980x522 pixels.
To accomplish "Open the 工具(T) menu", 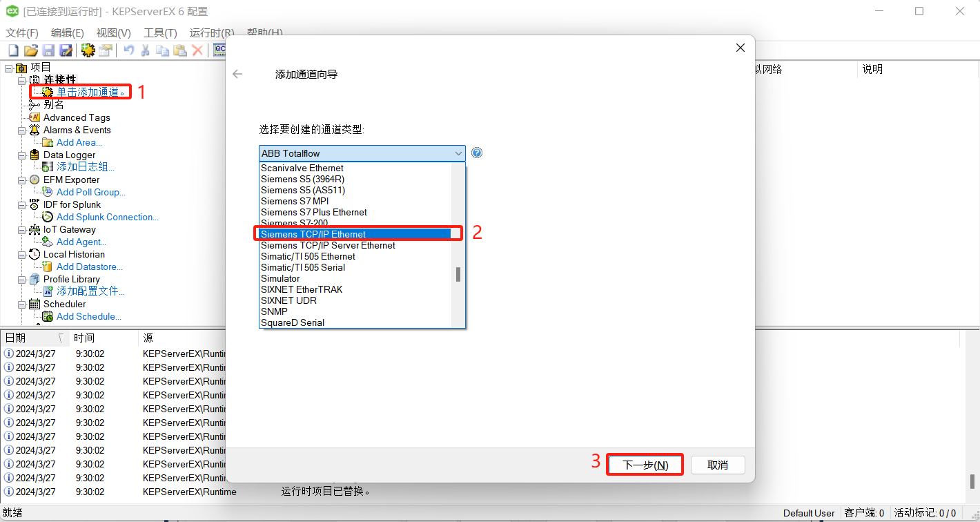I will [x=160, y=32].
